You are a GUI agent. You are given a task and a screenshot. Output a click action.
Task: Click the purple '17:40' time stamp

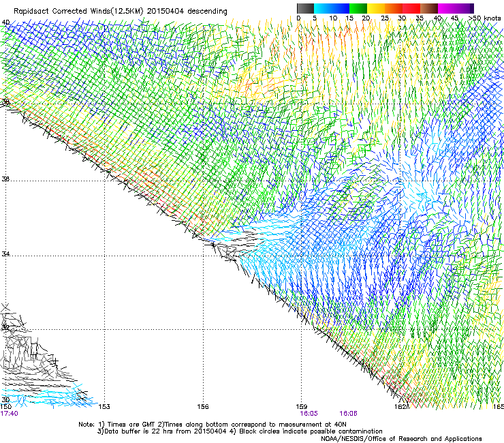pos(9,414)
